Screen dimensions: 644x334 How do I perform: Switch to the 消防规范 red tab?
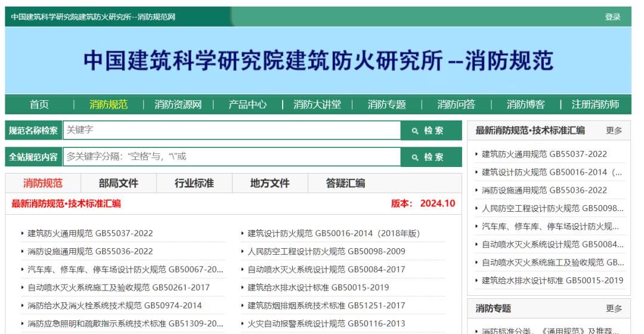point(43,183)
